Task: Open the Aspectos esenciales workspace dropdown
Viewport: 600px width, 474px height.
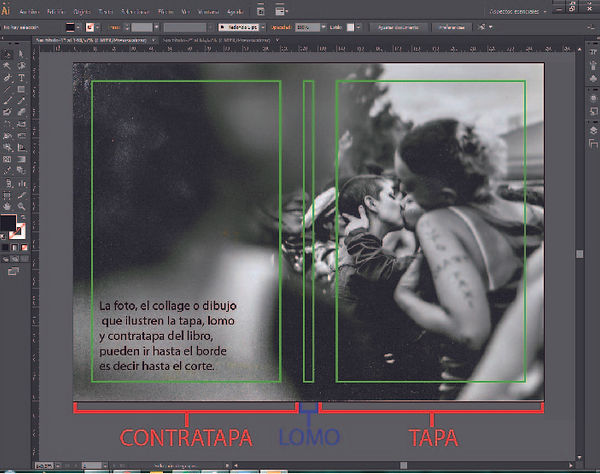Action: (x=518, y=12)
